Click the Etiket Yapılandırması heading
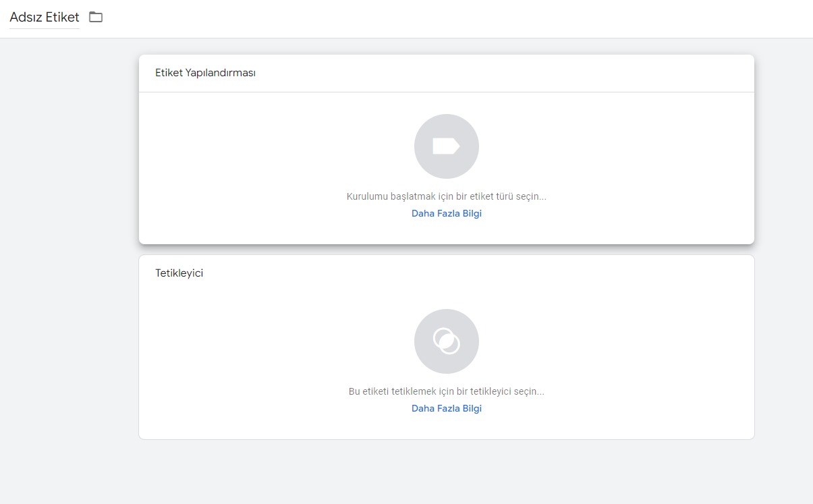Viewport: 813px width, 504px height. (x=205, y=73)
